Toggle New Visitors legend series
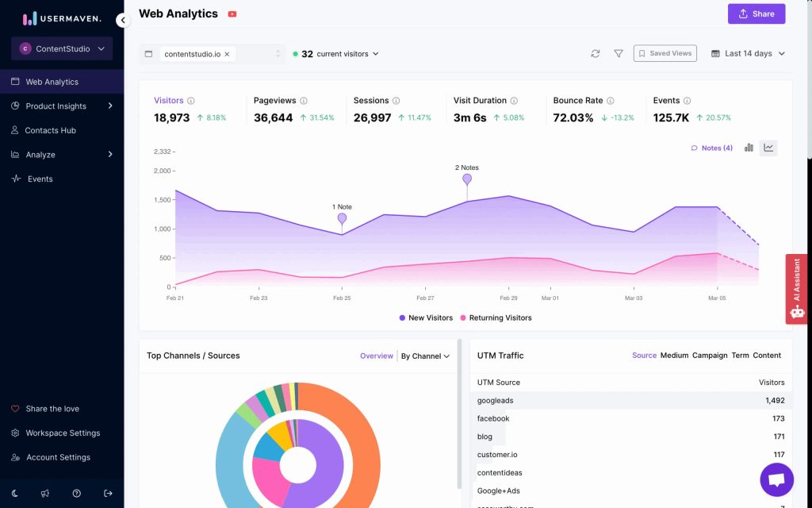This screenshot has height=508, width=812. [x=426, y=317]
